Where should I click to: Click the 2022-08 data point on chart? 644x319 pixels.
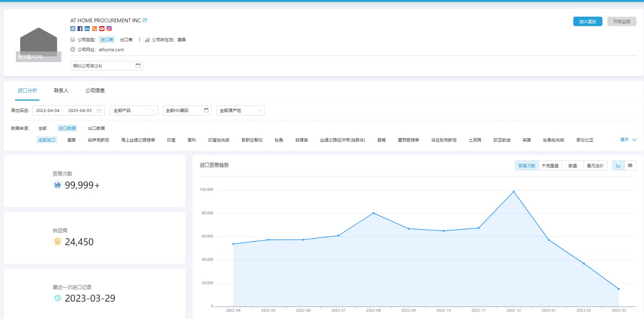(x=373, y=213)
